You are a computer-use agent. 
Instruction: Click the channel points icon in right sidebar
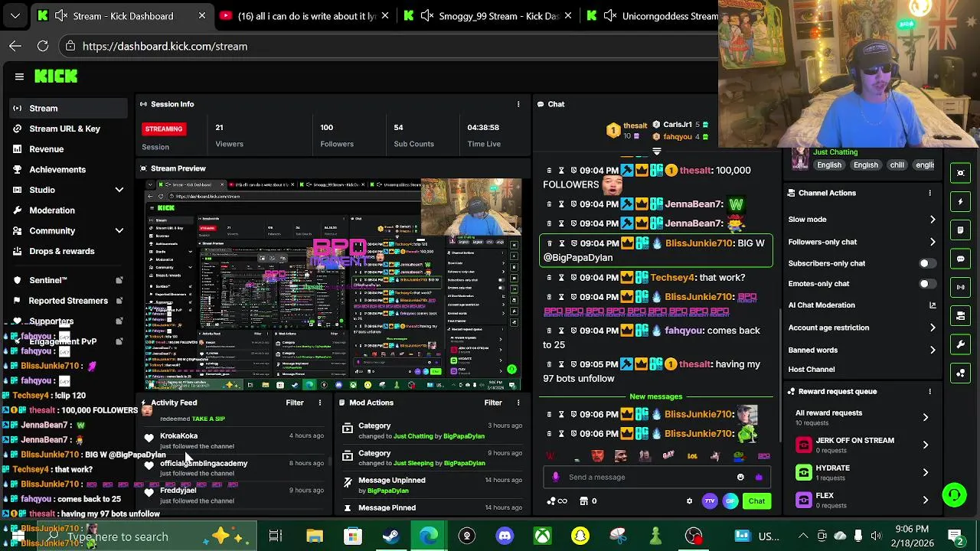tap(961, 373)
